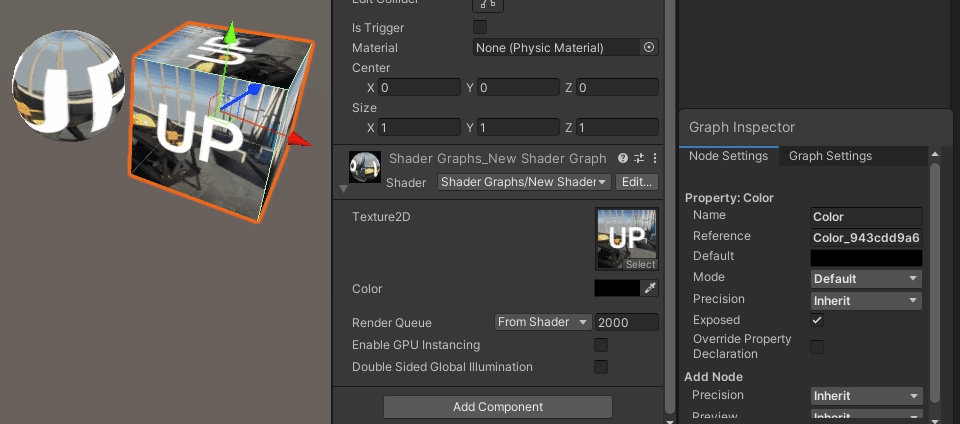Open the Mode Default dropdown
The image size is (960, 424).
(866, 278)
